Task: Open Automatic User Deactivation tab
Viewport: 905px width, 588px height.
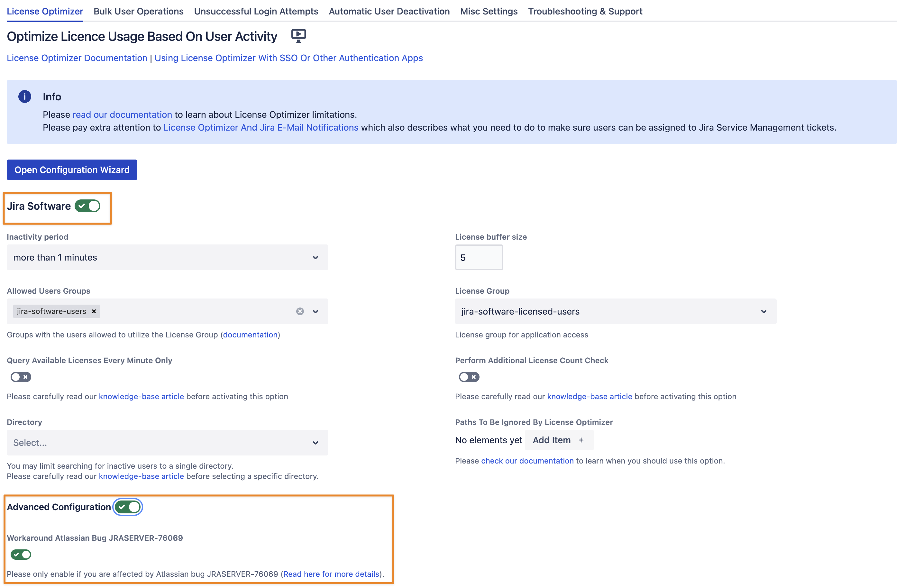Action: (389, 11)
